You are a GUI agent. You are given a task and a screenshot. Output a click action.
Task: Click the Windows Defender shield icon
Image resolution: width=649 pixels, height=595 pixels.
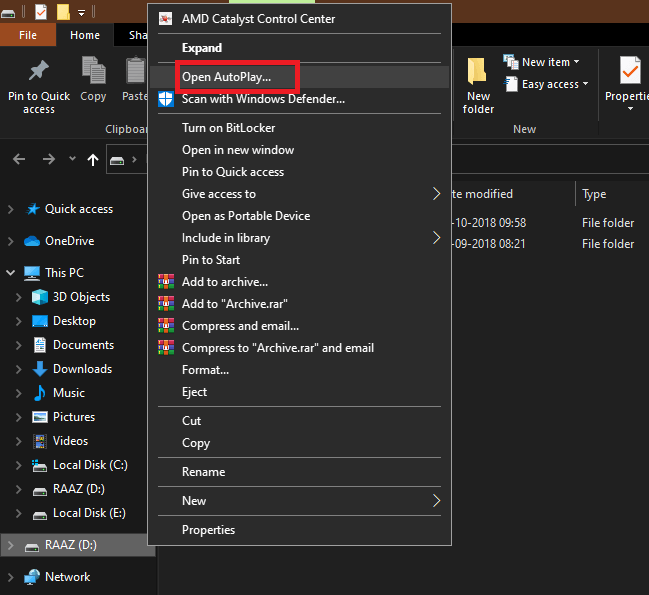pyautogui.click(x=166, y=99)
